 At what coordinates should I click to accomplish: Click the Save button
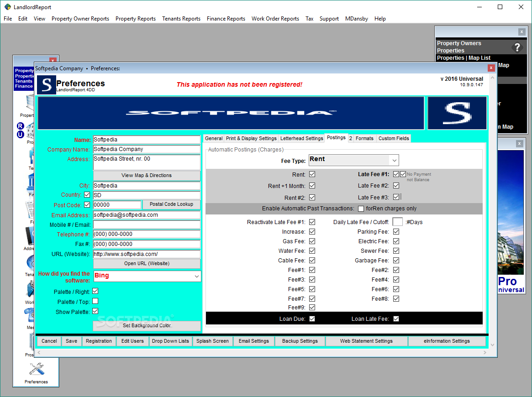point(71,341)
